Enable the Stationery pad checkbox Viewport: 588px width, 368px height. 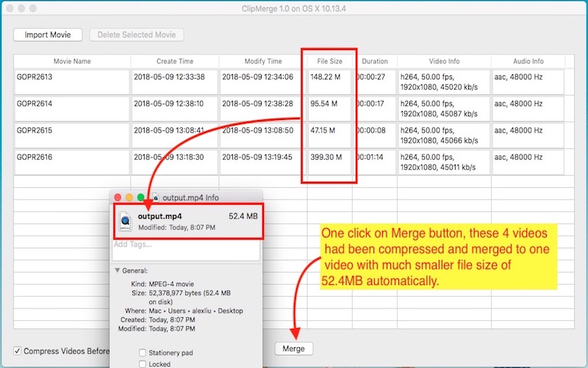pyautogui.click(x=143, y=353)
